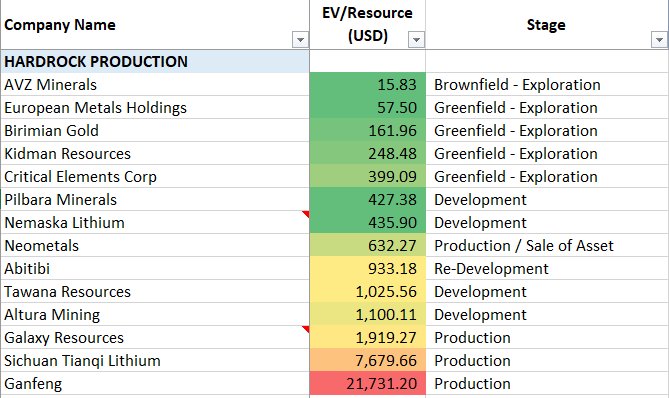The height and width of the screenshot is (398, 669).
Task: Select the yellow 933.18 Abitibi value cell
Action: tap(367, 269)
